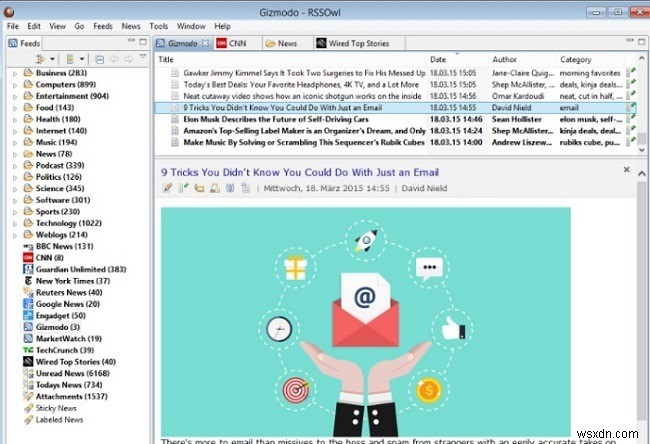Click the share icon under article headline
650x444 pixels.
coord(230,188)
